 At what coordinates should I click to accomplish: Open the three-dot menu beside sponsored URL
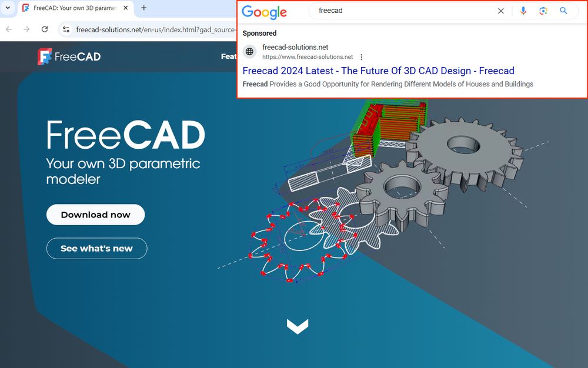pos(362,57)
